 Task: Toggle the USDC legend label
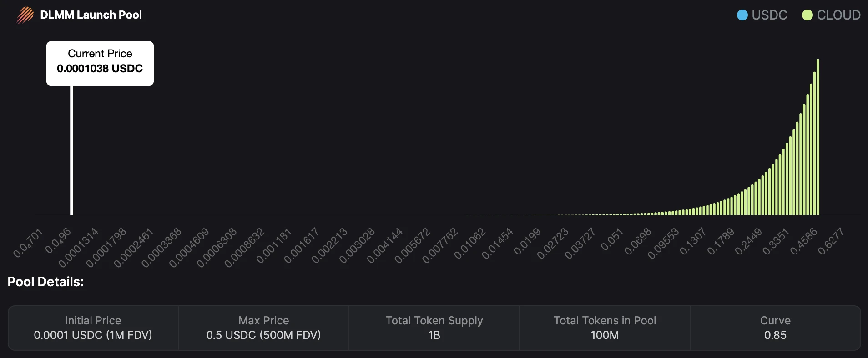click(x=769, y=15)
